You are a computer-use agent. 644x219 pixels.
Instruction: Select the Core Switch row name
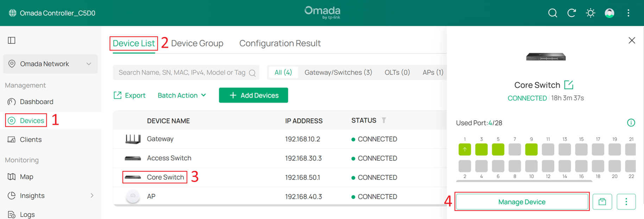point(165,177)
